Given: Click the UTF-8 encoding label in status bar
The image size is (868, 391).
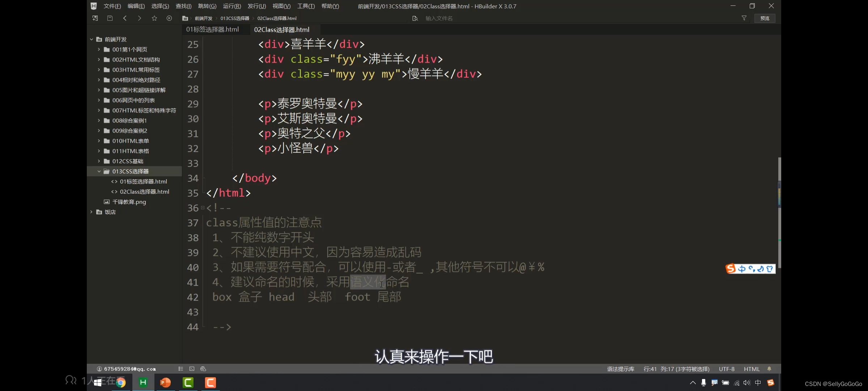Looking at the screenshot, I should pyautogui.click(x=727, y=369).
